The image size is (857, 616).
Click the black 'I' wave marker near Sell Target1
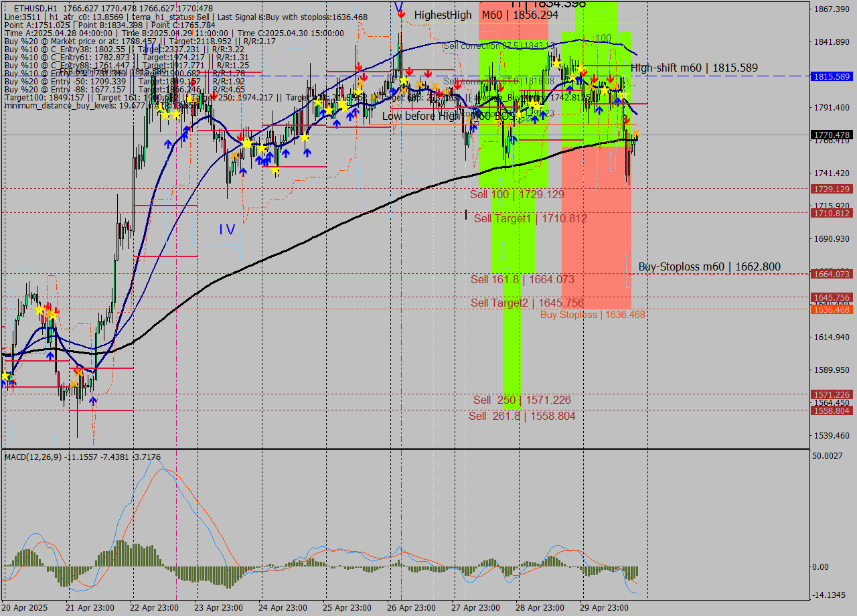tap(466, 215)
